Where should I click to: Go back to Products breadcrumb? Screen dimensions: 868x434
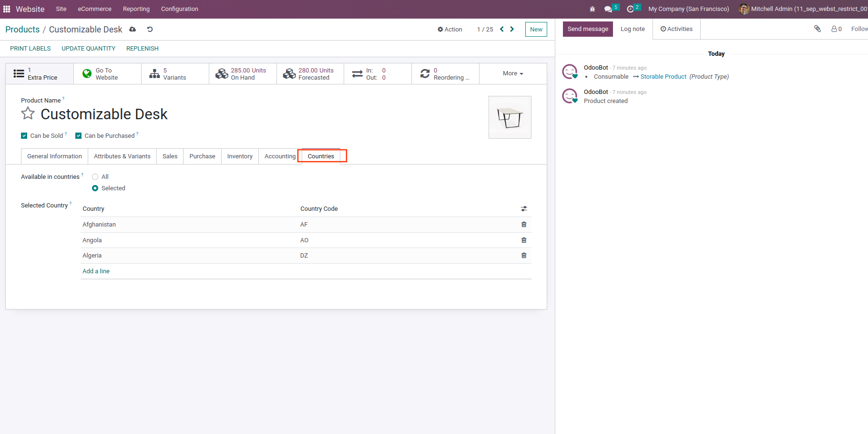[x=22, y=30]
